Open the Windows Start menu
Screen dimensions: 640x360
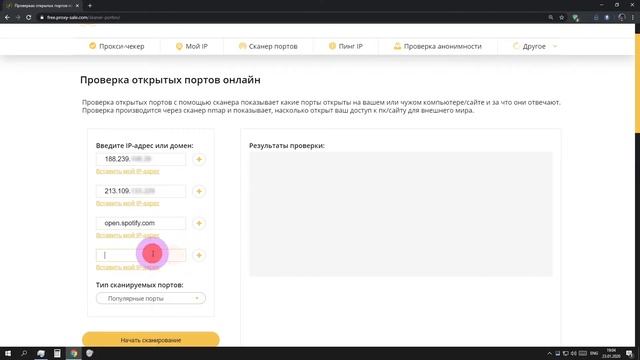click(x=8, y=353)
